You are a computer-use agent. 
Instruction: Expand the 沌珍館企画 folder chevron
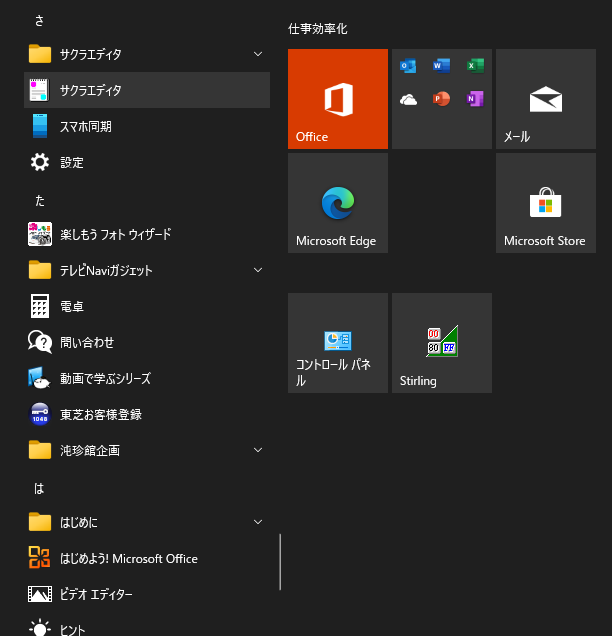[258, 450]
